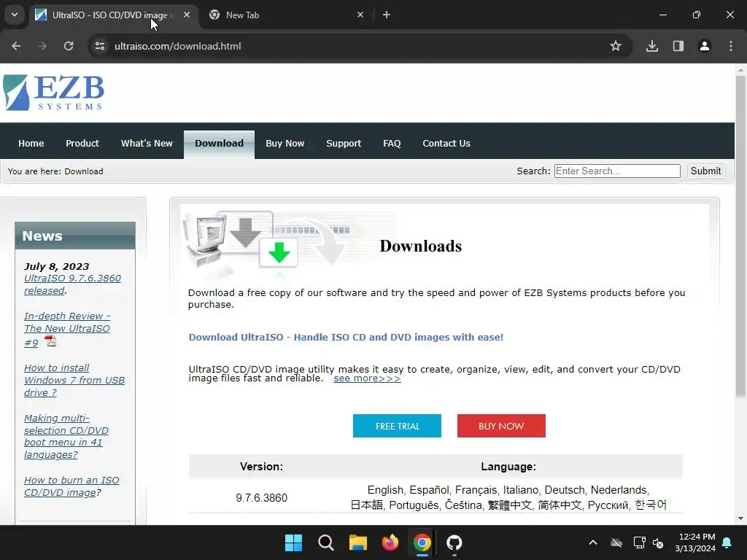Open In-depth Review The New UltraISO link

tap(66, 329)
